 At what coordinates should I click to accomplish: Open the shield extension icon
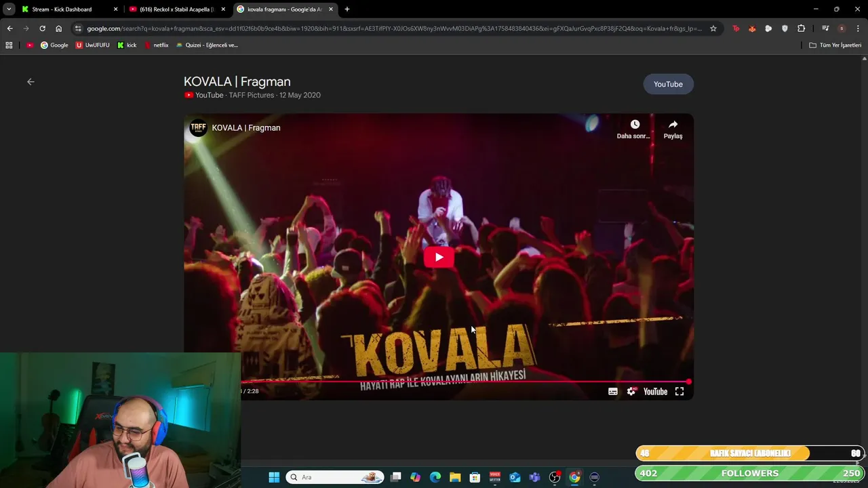tap(785, 28)
